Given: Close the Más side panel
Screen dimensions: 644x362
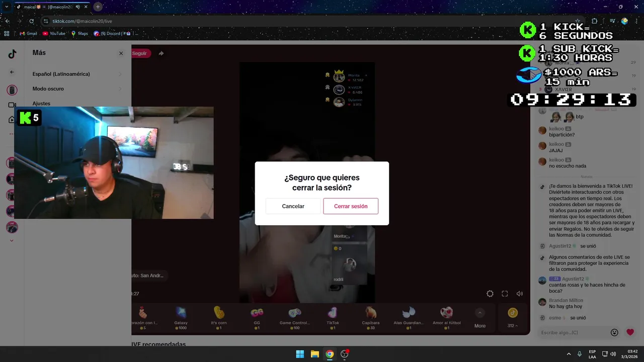Looking at the screenshot, I should 121,53.
